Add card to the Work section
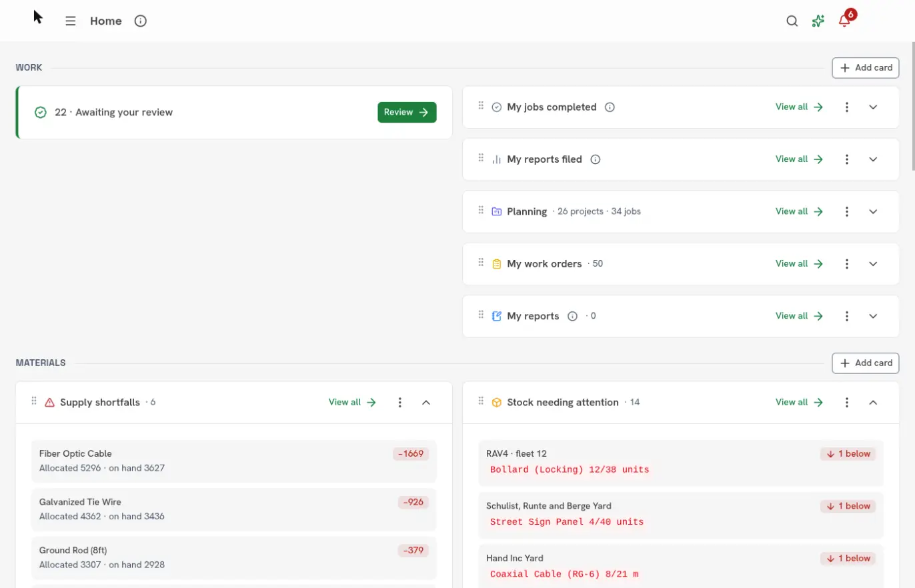 coord(866,68)
